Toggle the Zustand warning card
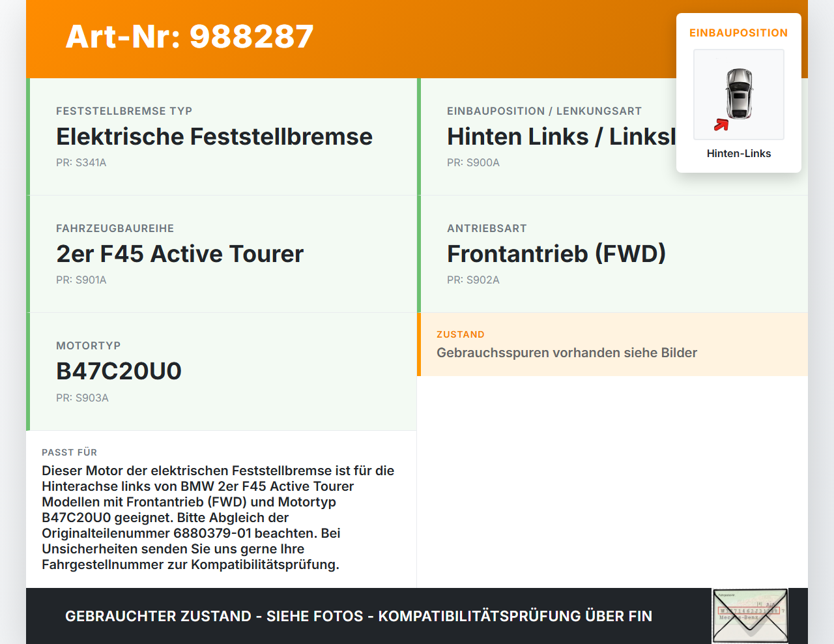 (x=612, y=345)
